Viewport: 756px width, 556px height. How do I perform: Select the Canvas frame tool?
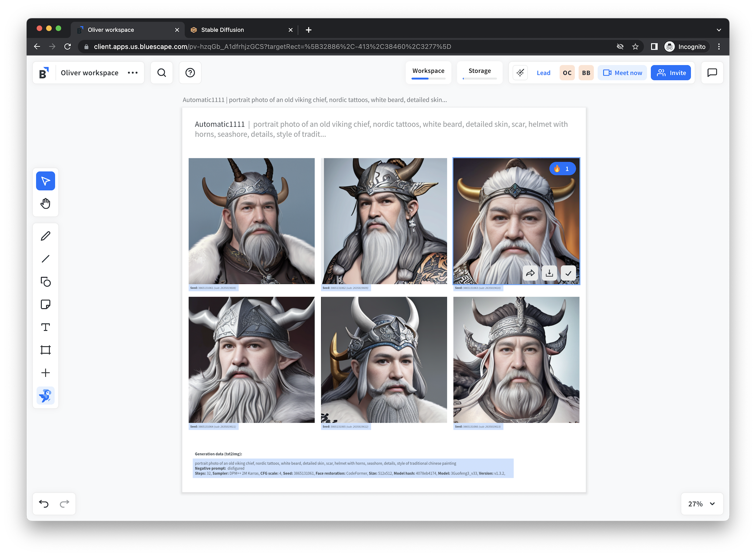(45, 350)
